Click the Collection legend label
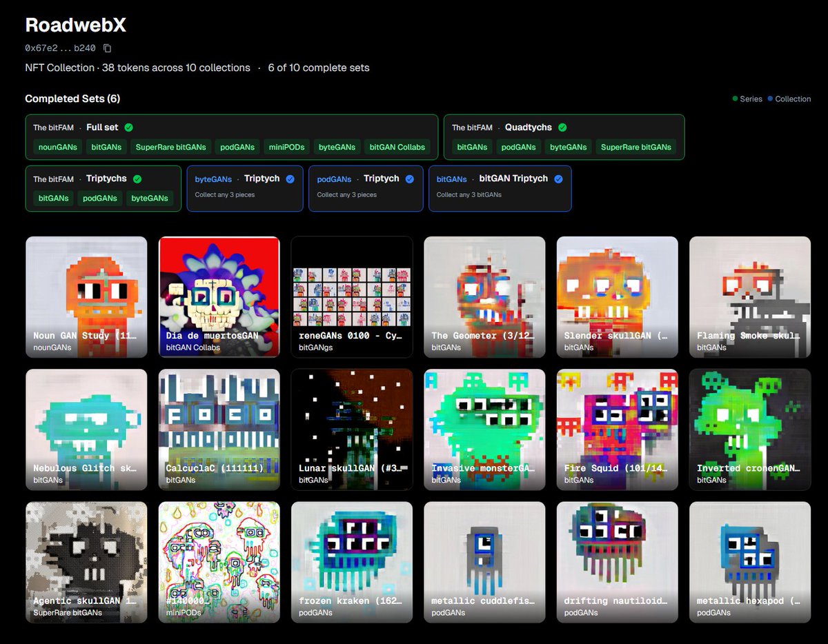The height and width of the screenshot is (644, 828). click(x=793, y=99)
